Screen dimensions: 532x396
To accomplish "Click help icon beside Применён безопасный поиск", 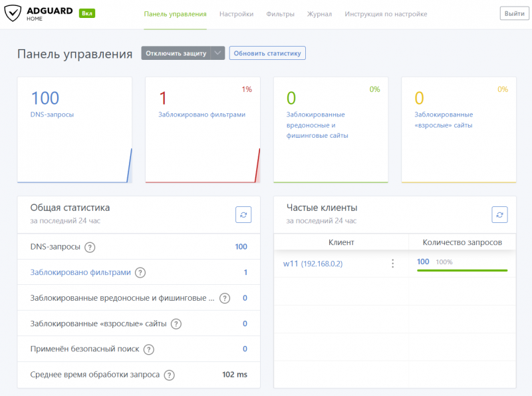I will point(148,349).
